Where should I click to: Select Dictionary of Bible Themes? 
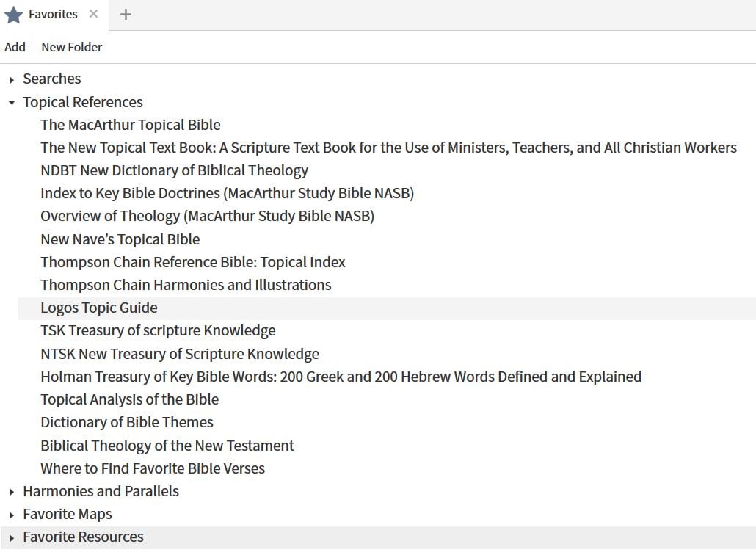pyautogui.click(x=126, y=422)
